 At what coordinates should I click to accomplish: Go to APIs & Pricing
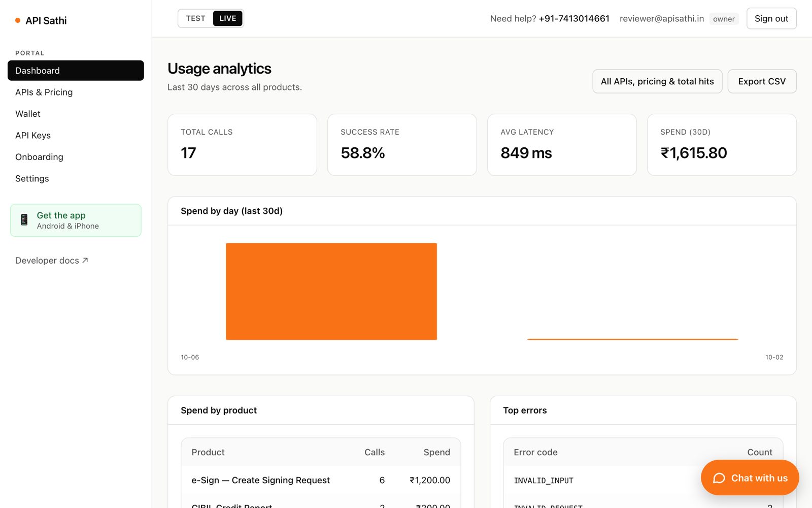click(76, 92)
